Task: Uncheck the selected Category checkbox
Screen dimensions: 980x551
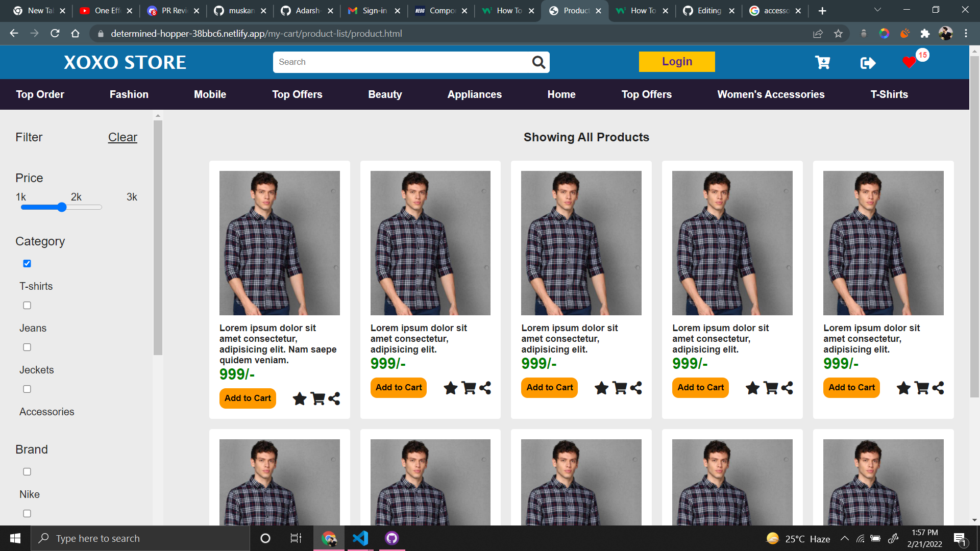Action: coord(27,263)
